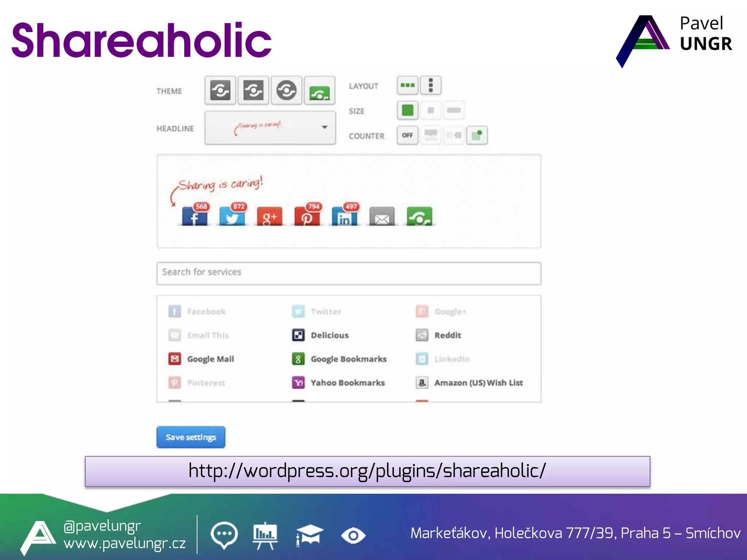Add the Reddit service to buttons
Image resolution: width=747 pixels, height=560 pixels.
click(x=447, y=335)
